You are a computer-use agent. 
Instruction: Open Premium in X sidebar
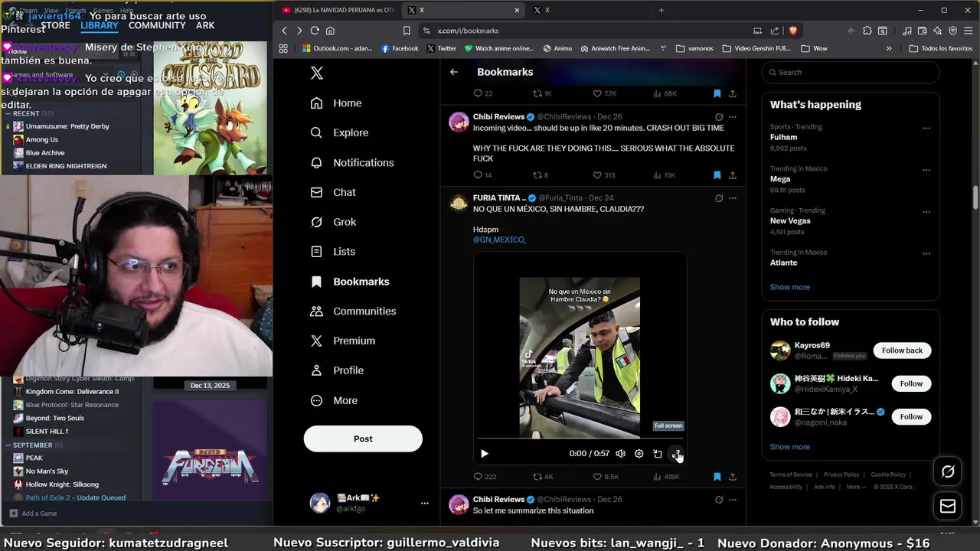point(343,341)
